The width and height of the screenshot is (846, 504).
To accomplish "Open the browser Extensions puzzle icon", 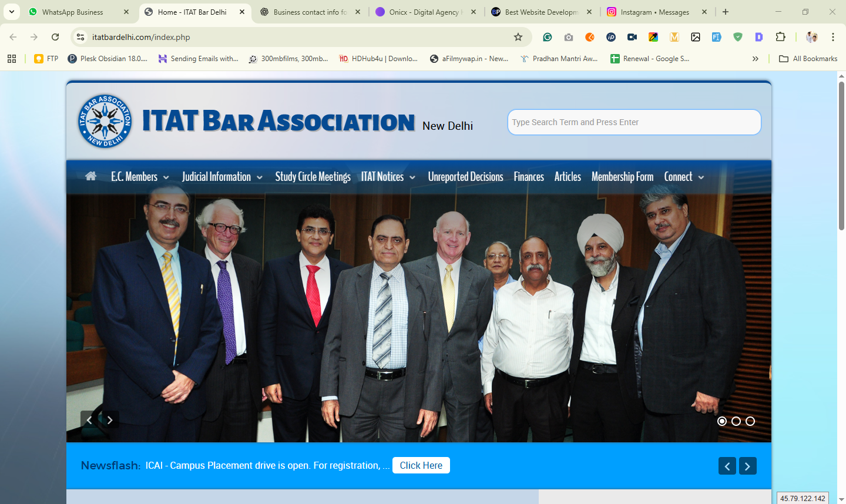I will click(x=780, y=37).
